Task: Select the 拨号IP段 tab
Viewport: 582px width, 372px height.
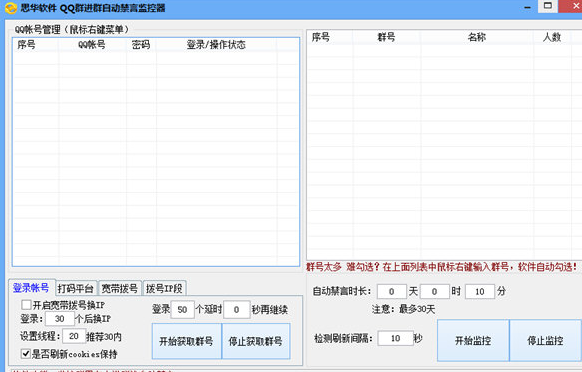Action: click(x=164, y=288)
